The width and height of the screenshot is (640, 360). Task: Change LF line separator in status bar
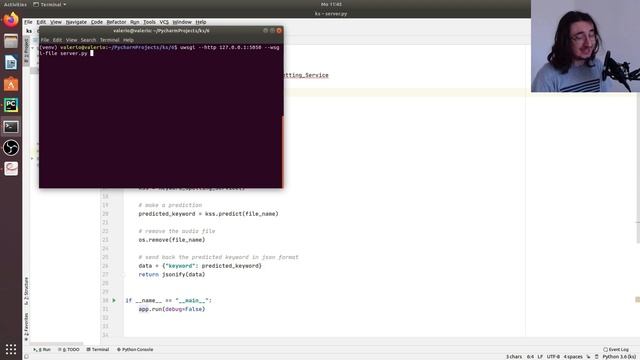[540, 357]
